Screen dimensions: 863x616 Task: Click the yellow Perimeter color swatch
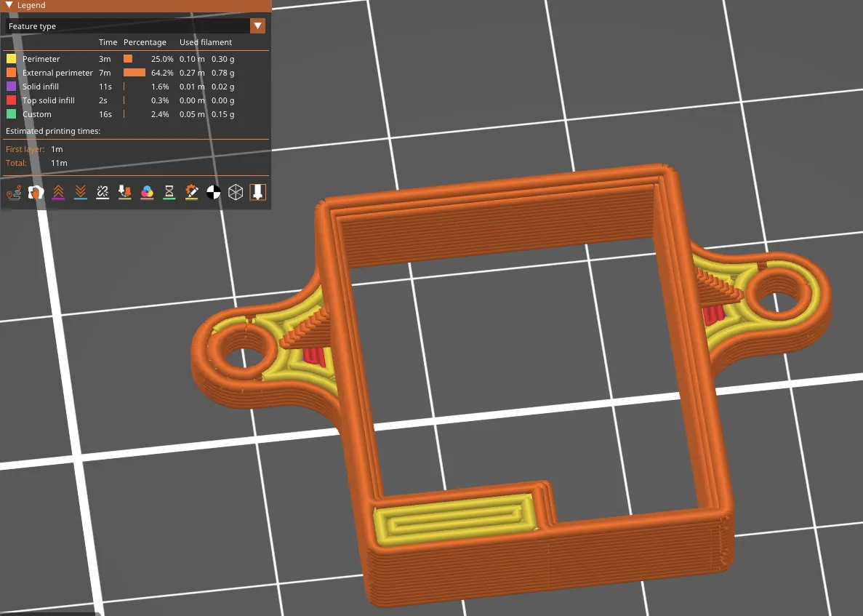[x=11, y=59]
